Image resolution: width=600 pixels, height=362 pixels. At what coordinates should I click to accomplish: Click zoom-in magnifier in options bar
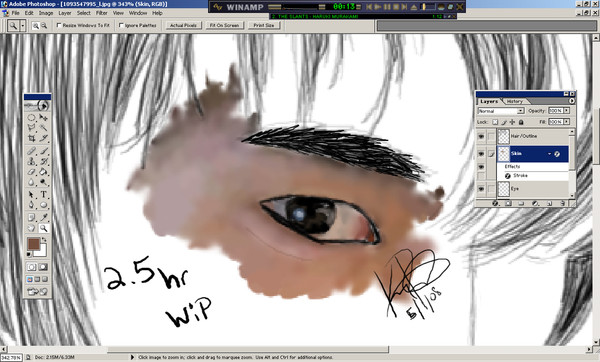coord(36,26)
